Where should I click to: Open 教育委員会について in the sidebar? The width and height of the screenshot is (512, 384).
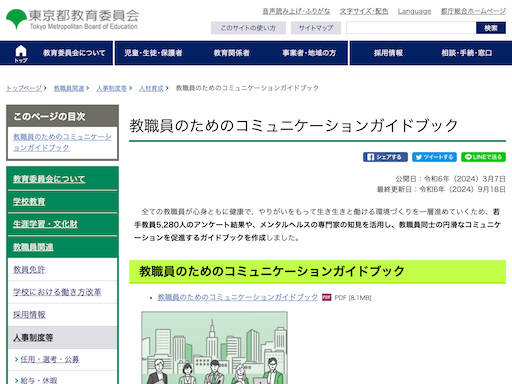point(49,179)
